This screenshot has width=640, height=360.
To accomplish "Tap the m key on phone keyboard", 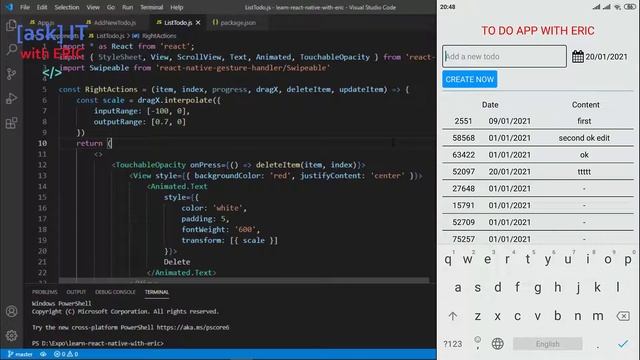I will click(x=598, y=316).
